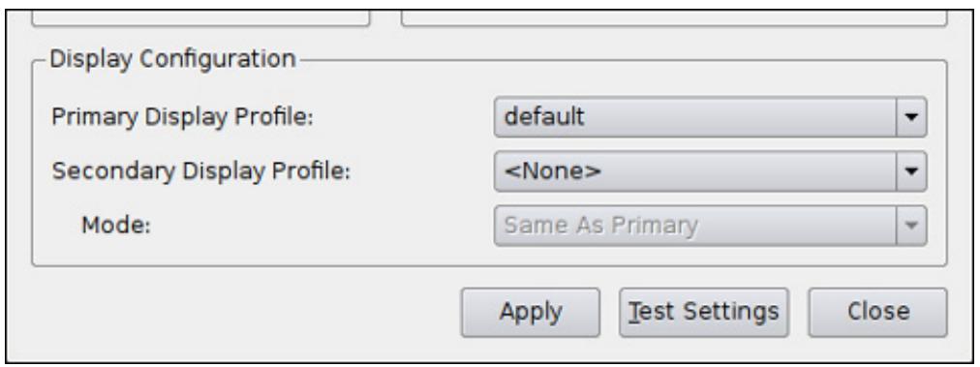This screenshot has width=980, height=367.
Task: Click the 'Primary Display Profile:' label
Action: [x=182, y=117]
